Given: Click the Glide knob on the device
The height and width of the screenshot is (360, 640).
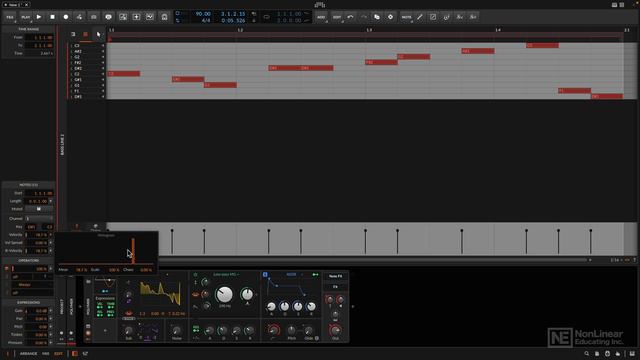Looking at the screenshot, I should click(309, 330).
